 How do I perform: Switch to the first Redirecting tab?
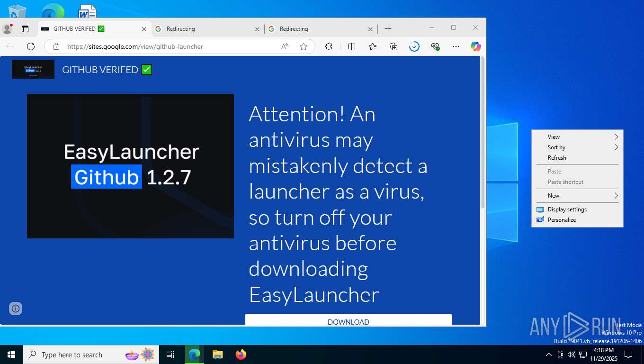tap(207, 29)
